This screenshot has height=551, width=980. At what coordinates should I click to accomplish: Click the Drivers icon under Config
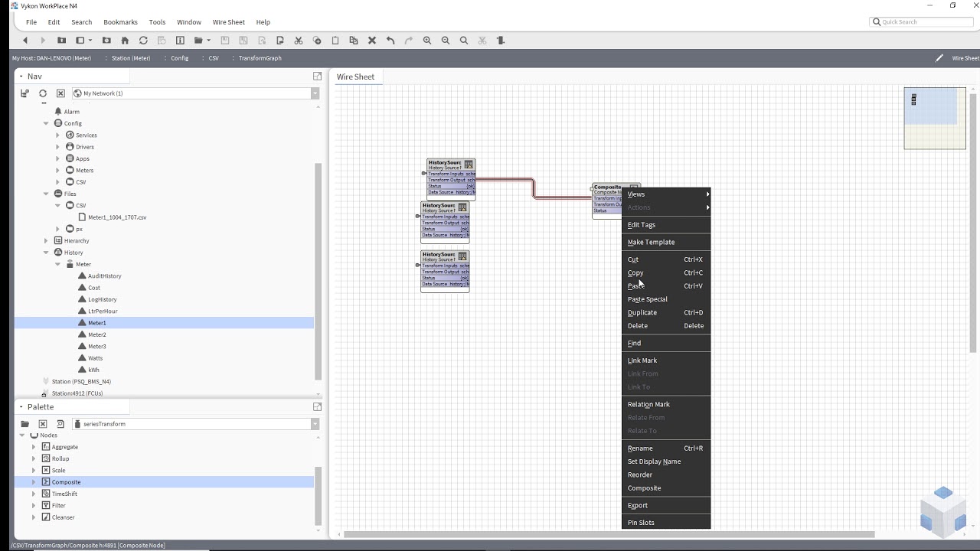70,147
